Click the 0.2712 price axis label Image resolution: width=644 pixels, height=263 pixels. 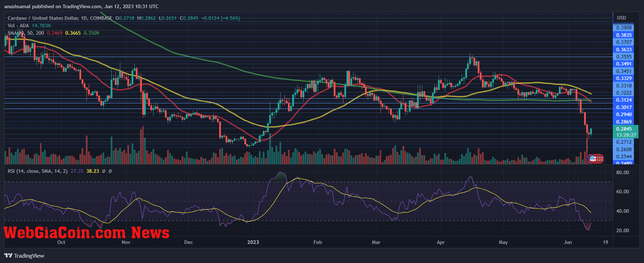point(624,142)
